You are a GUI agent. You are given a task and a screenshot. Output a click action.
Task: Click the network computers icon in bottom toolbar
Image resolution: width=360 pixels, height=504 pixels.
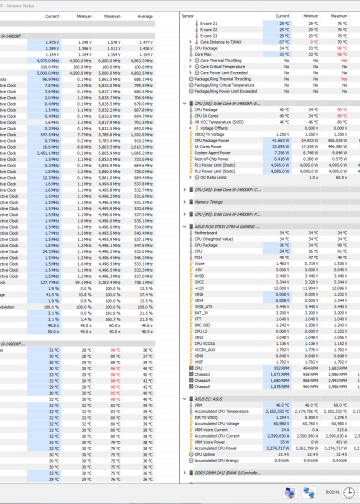pos(308,492)
